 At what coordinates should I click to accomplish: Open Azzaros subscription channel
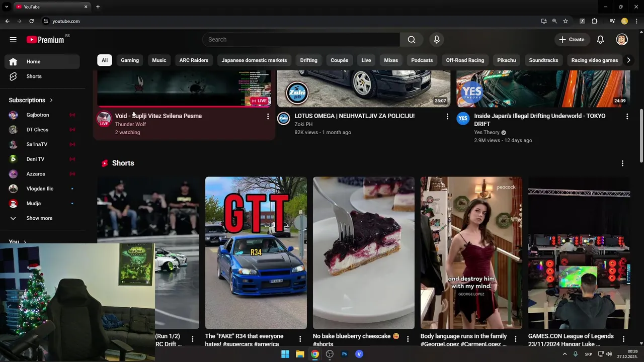pos(42,174)
